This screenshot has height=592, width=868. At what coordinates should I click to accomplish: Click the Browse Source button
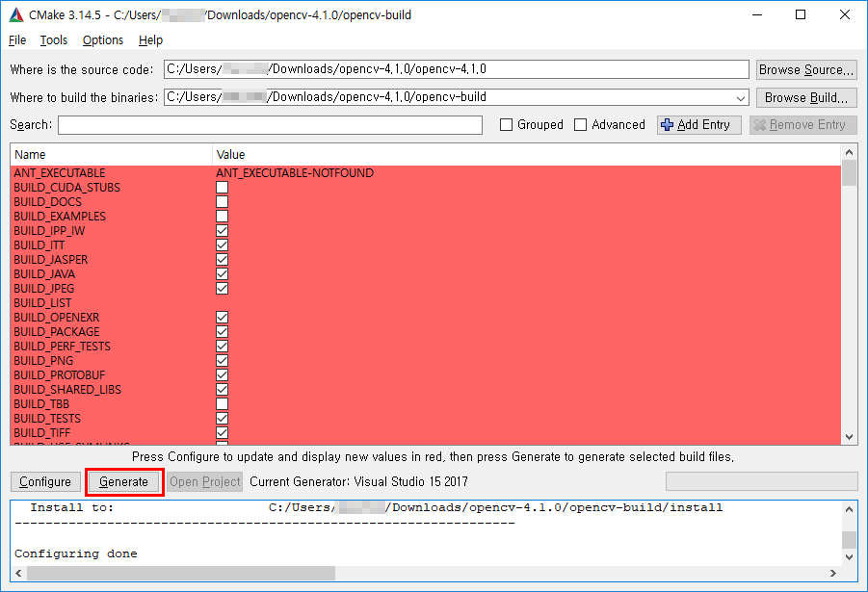tap(806, 69)
